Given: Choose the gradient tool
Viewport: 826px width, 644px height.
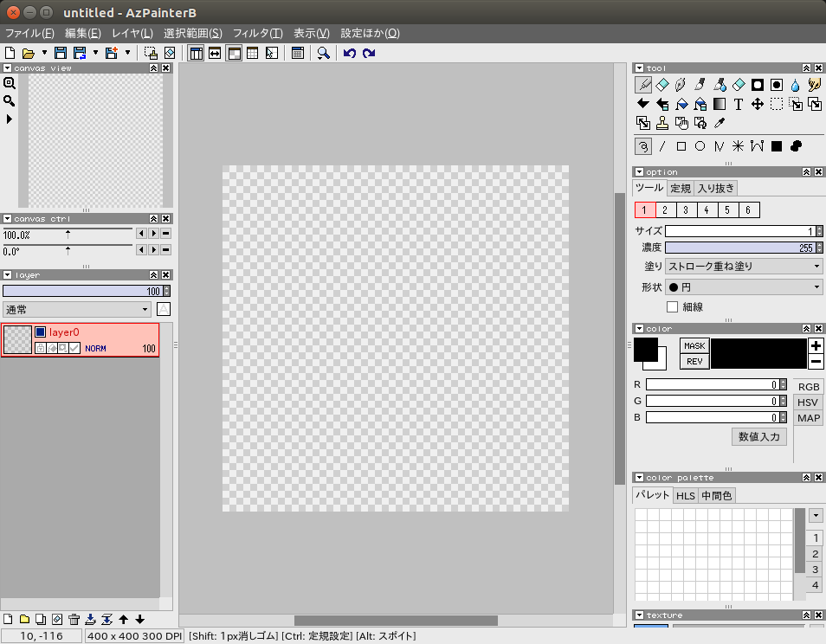Looking at the screenshot, I should pyautogui.click(x=719, y=104).
